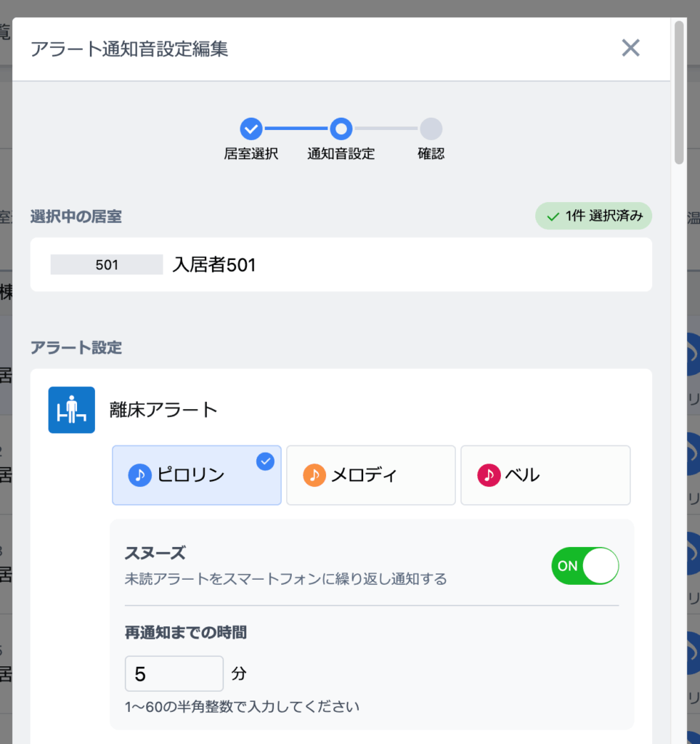Image resolution: width=700 pixels, height=744 pixels.
Task: Pick the ベル sound option
Action: pos(545,475)
